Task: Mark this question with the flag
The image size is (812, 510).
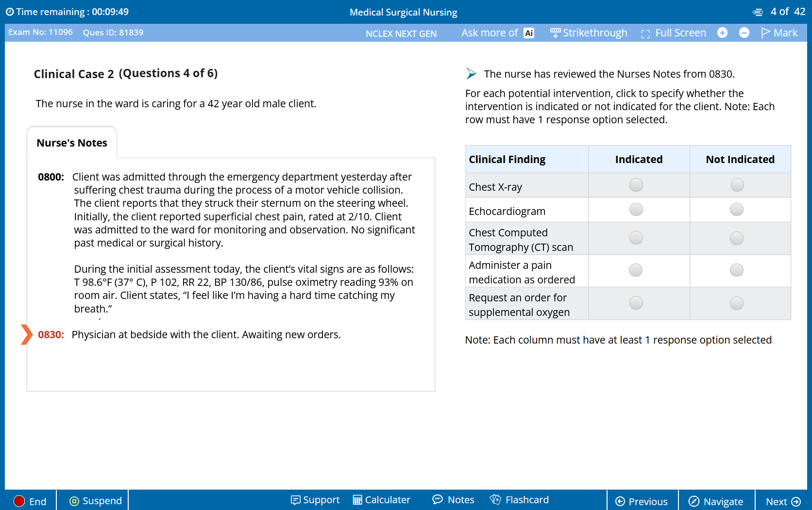Action: [x=779, y=33]
